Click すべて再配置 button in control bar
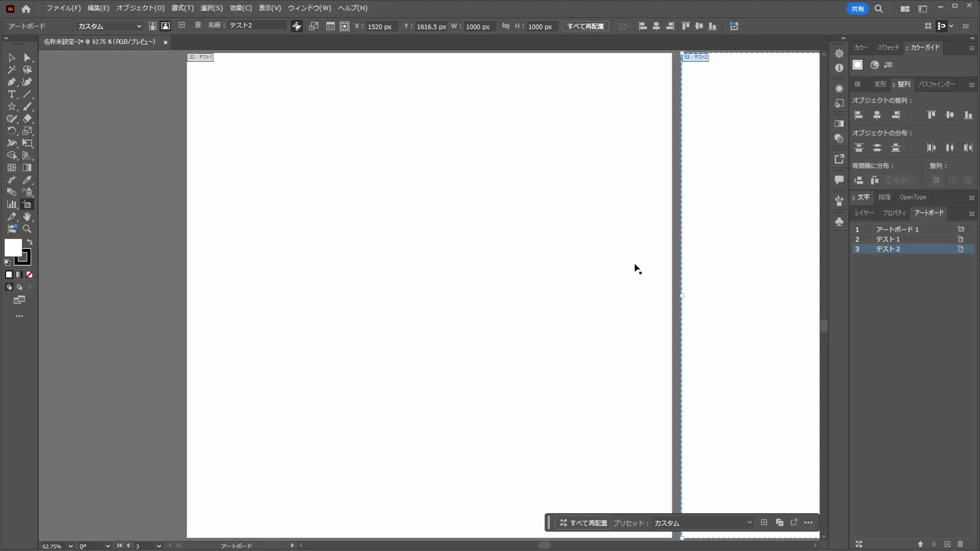The width and height of the screenshot is (980, 551). 585,26
